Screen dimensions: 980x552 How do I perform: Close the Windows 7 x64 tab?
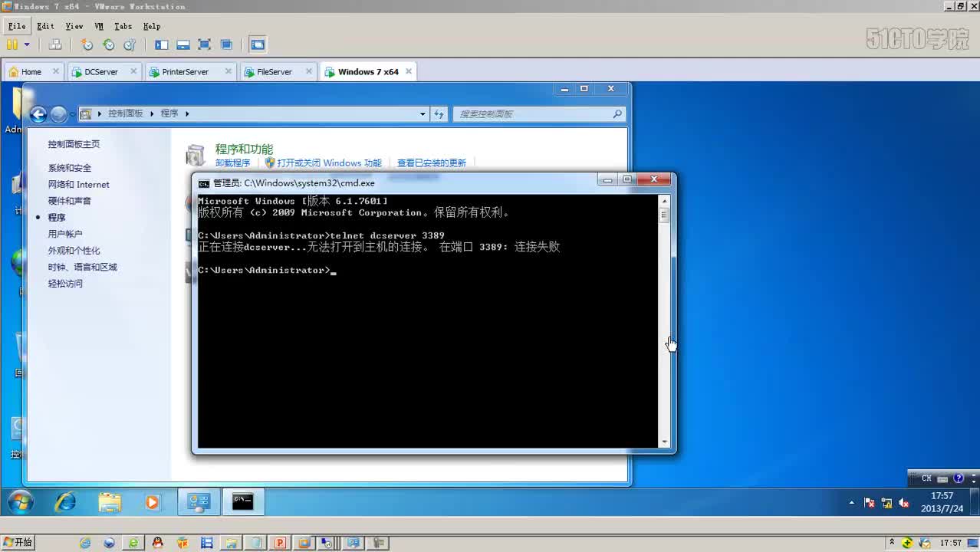(x=409, y=71)
